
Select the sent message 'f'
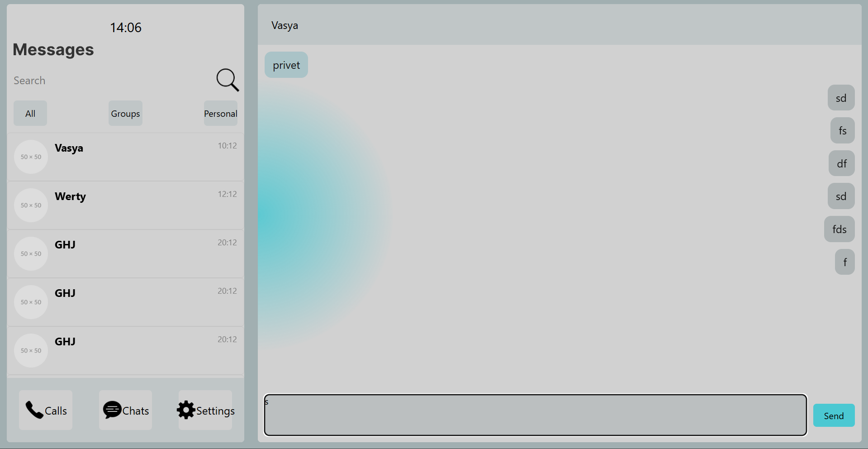coord(845,262)
